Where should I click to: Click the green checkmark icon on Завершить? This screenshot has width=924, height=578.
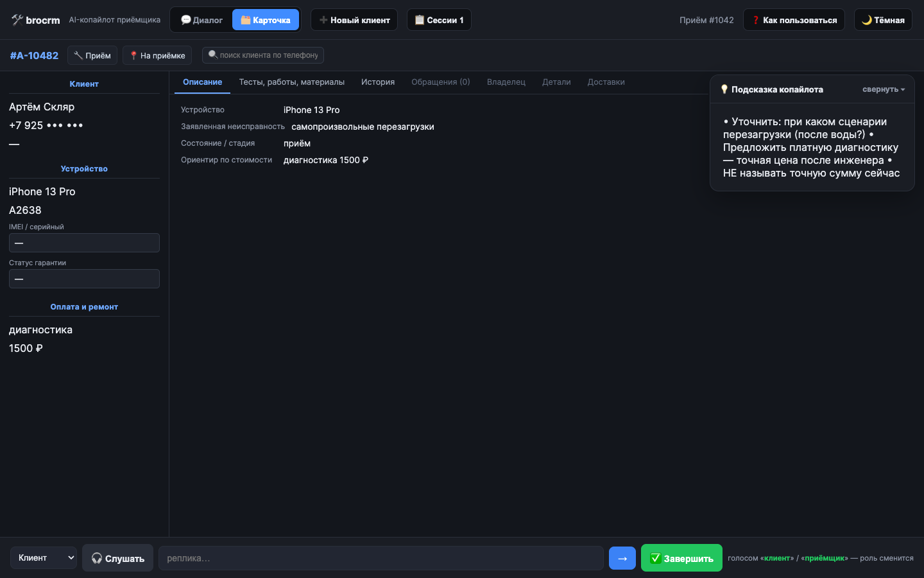point(655,558)
